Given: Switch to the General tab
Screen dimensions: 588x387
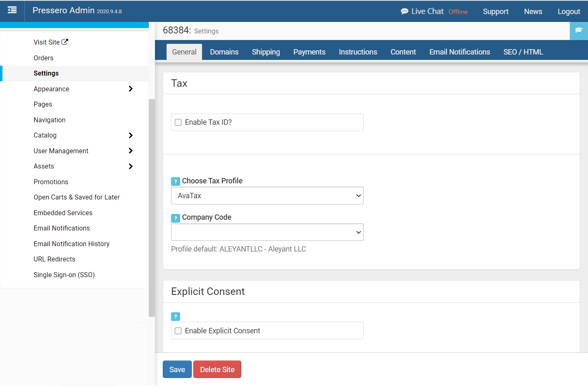Looking at the screenshot, I should point(184,52).
